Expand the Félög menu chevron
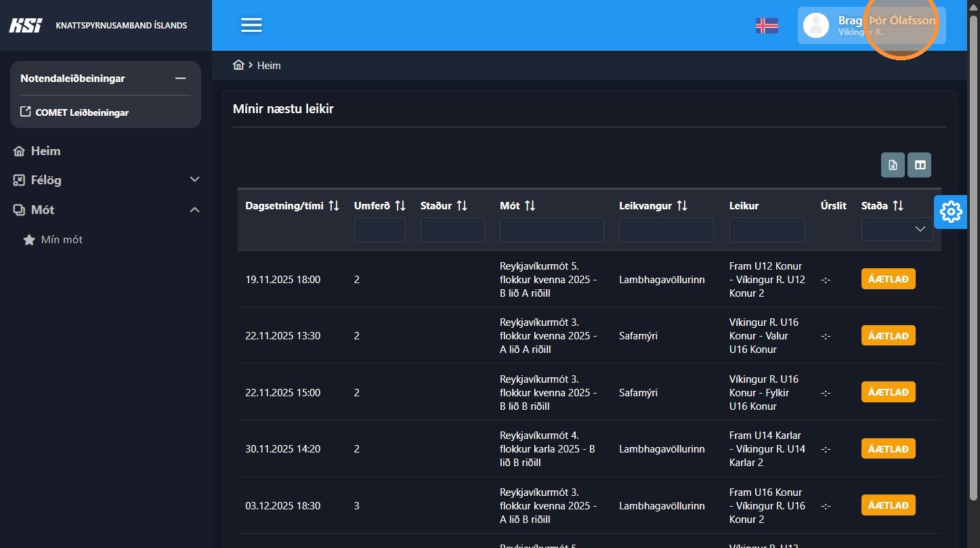Viewport: 980px width, 548px height. [194, 180]
